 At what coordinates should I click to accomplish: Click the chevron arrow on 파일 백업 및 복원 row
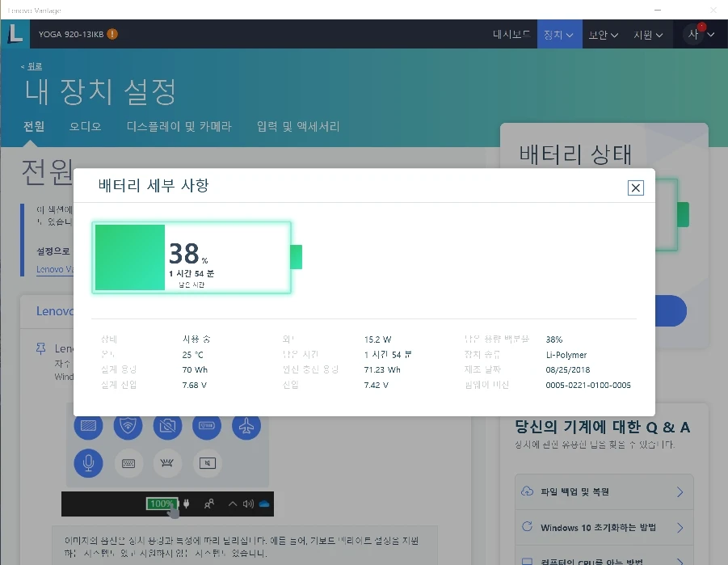click(x=680, y=491)
